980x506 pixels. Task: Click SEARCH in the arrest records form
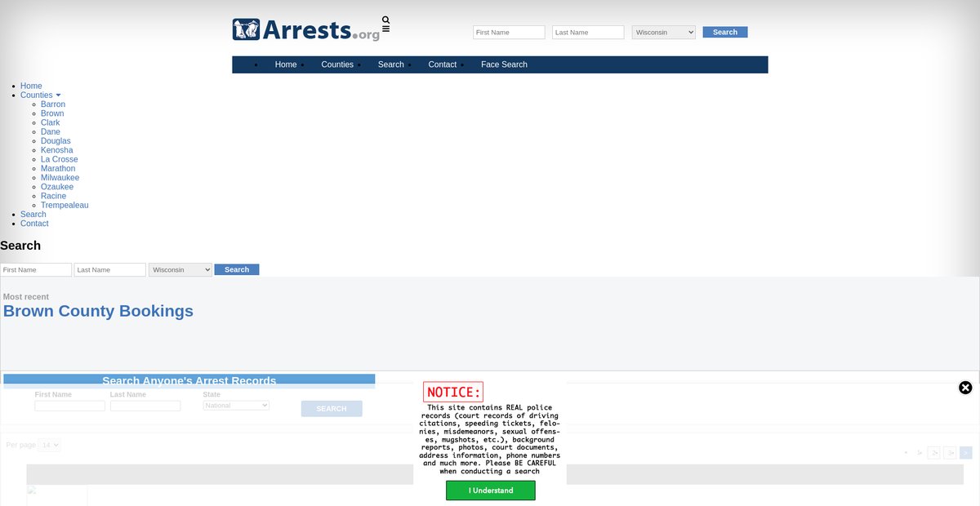(x=332, y=409)
